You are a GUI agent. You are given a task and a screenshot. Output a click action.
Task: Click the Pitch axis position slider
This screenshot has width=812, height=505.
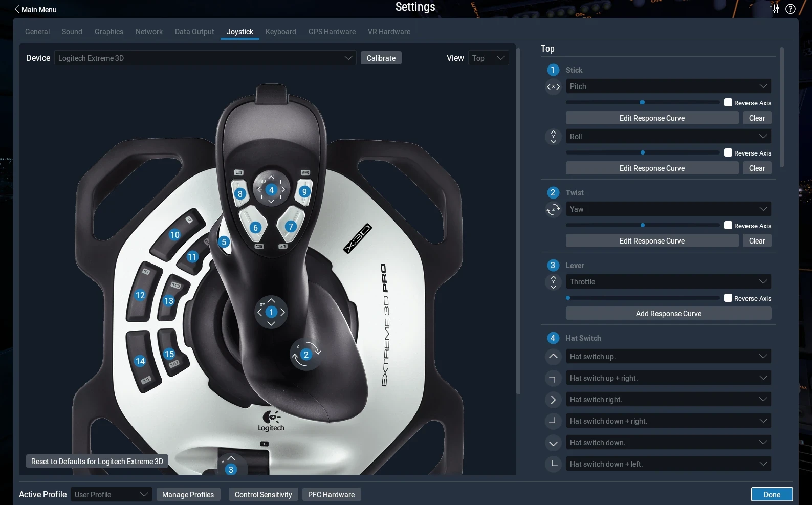pos(643,102)
